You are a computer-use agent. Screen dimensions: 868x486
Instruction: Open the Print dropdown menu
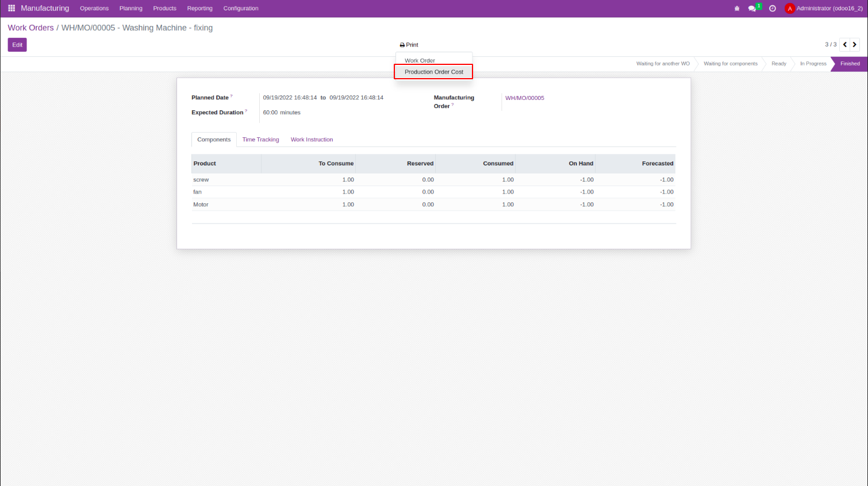pos(409,45)
